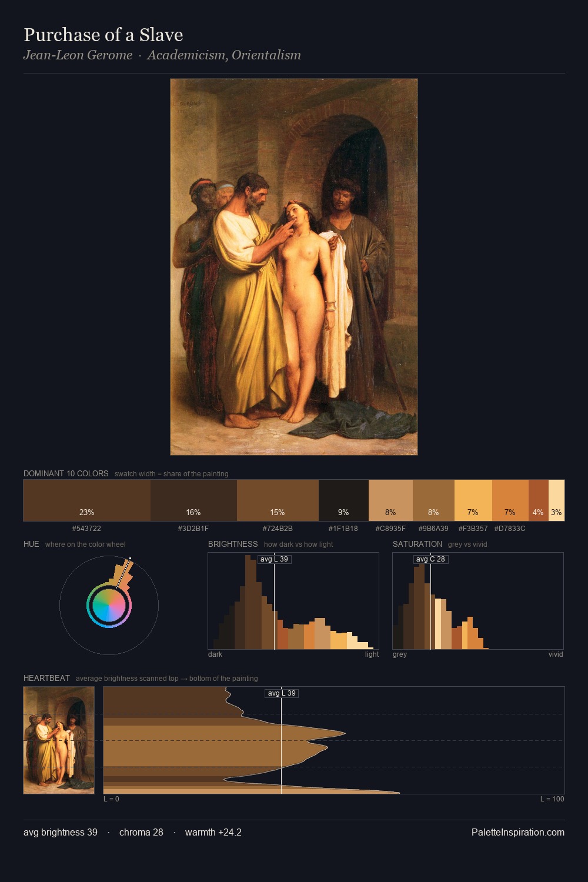Click the hex code '#724B2B'
The image size is (588, 882).
[x=278, y=529]
